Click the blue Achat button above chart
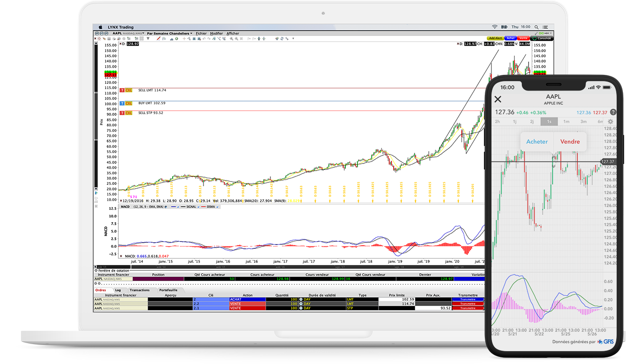Screen dimensions: 630x364 point(510,38)
